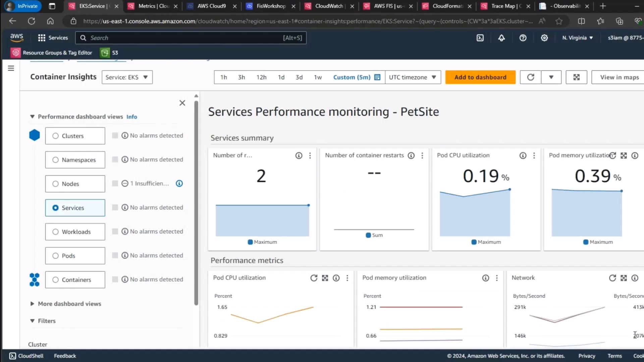Click the left panel vertical scrollbar
Image resolution: width=644 pixels, height=362 pixels.
pyautogui.click(x=196, y=203)
